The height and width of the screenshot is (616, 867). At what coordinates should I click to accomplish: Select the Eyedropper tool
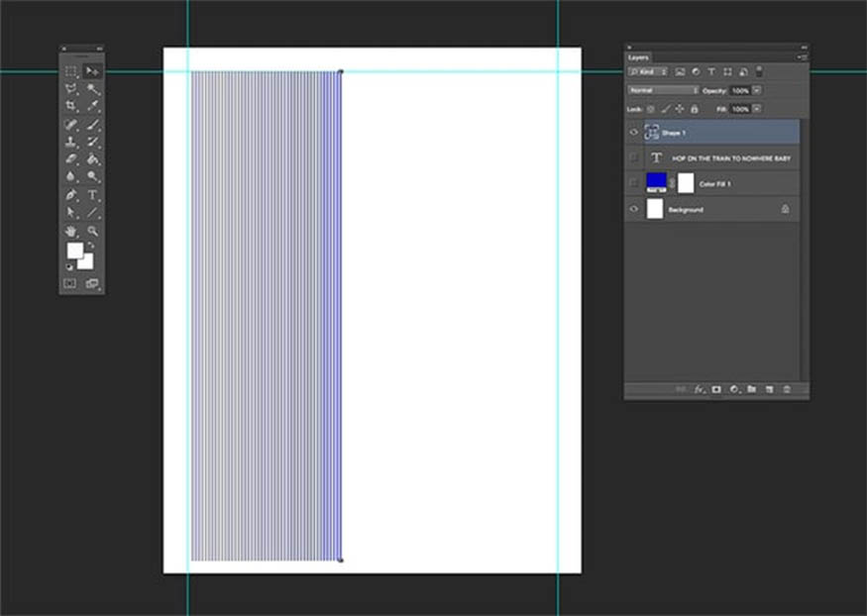pyautogui.click(x=92, y=106)
